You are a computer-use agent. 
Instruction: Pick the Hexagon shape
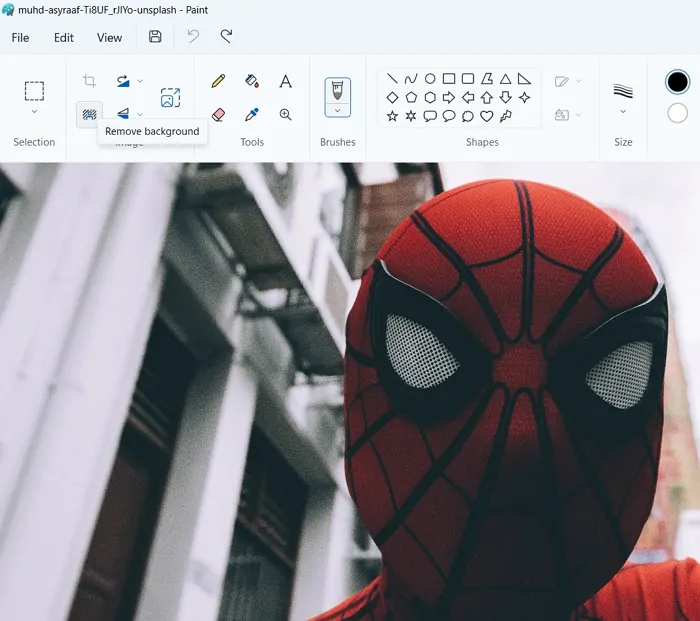click(x=430, y=97)
